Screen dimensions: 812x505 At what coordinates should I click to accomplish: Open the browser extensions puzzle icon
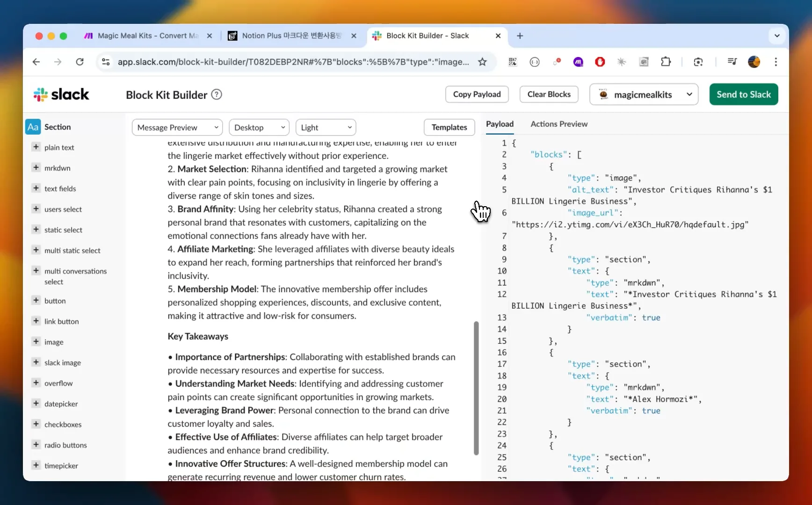[x=666, y=62]
